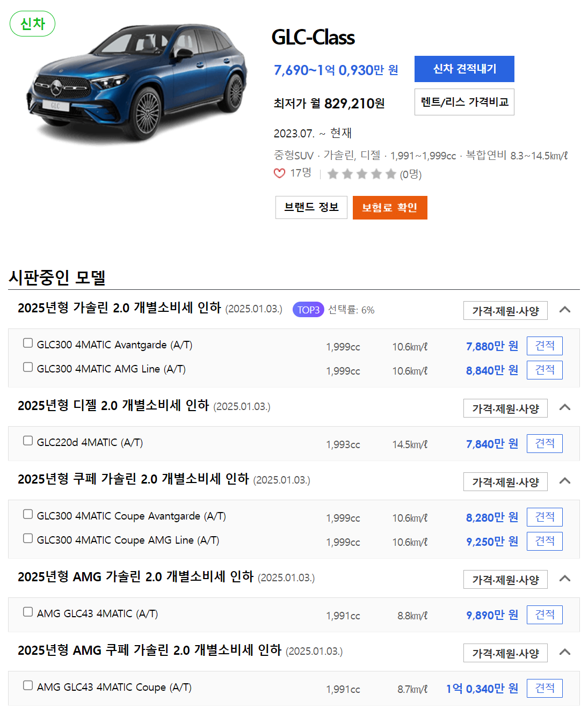Click 신차 견적내기 button
This screenshot has height=709, width=588.
(x=464, y=69)
